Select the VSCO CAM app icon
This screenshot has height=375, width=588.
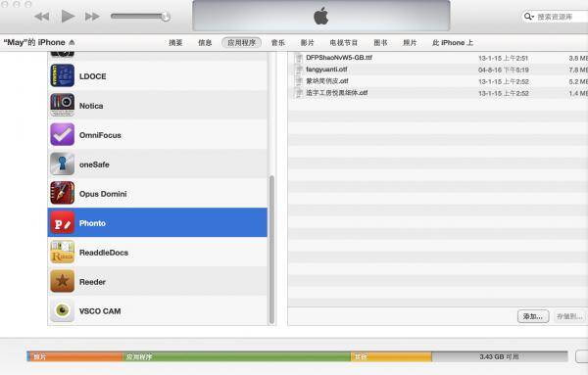point(63,310)
